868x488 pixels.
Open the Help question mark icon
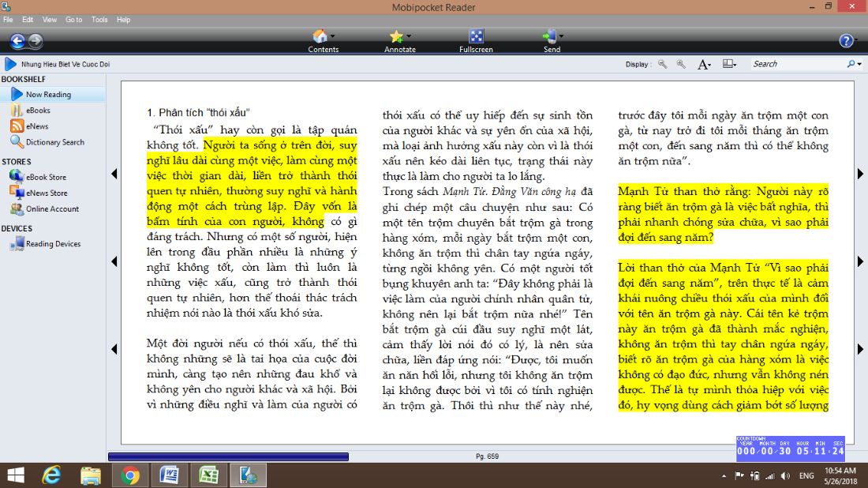pos(846,41)
